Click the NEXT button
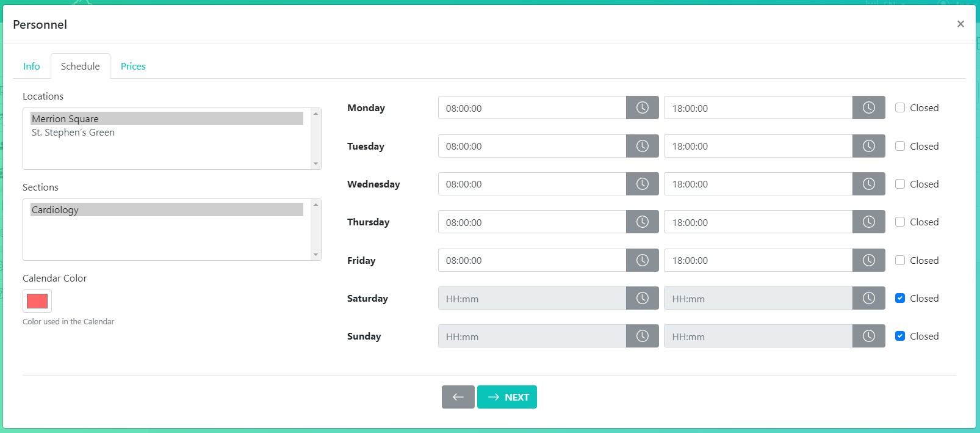Screen dimensions: 980x433 (x=507, y=397)
